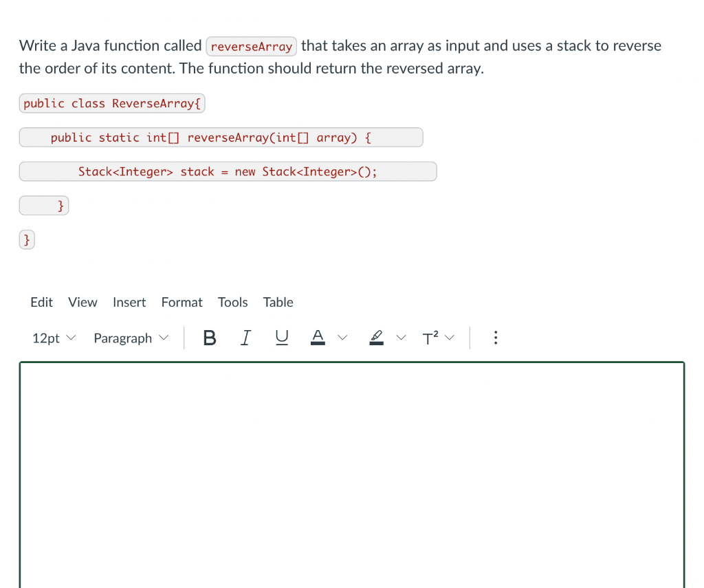Select the underline icon in the toolbar
The width and height of the screenshot is (704, 588).
(281, 338)
